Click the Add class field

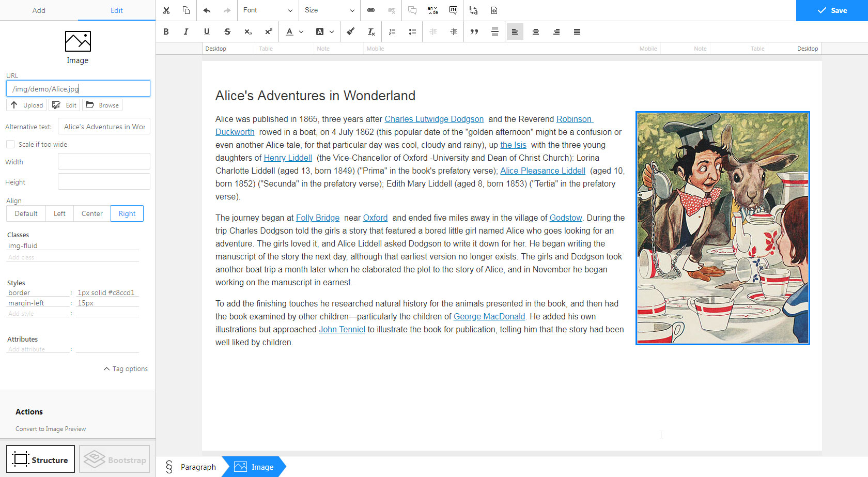tap(73, 257)
